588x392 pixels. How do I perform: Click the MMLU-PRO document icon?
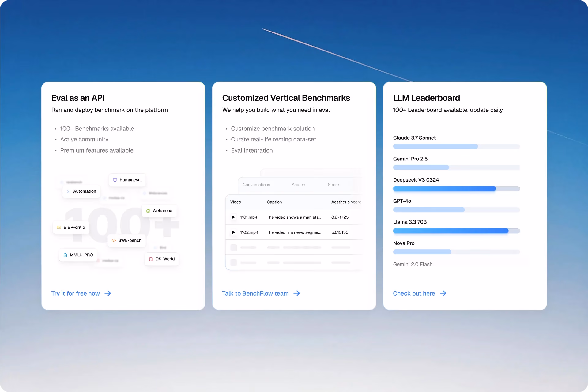coord(65,255)
